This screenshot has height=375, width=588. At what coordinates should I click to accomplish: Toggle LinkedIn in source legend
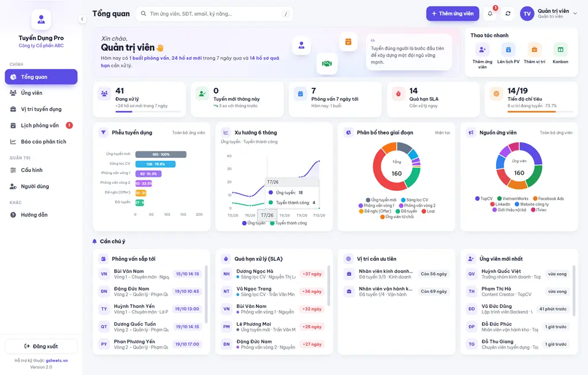pos(500,204)
